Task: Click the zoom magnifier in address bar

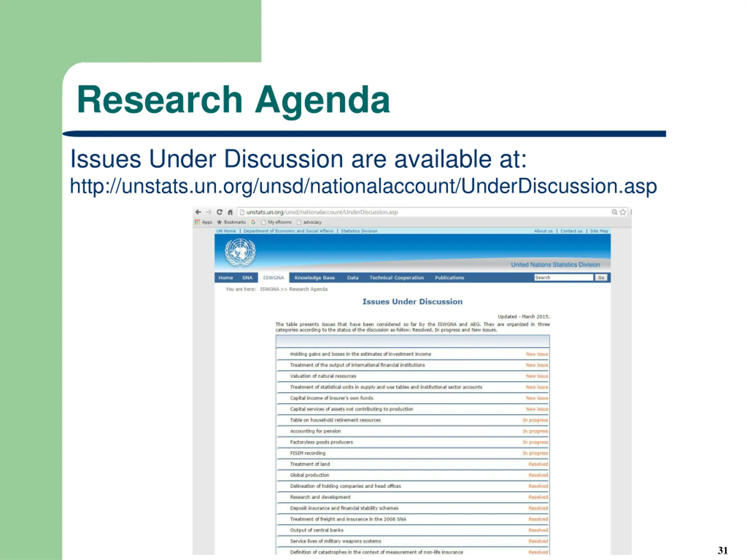Action: pyautogui.click(x=614, y=212)
